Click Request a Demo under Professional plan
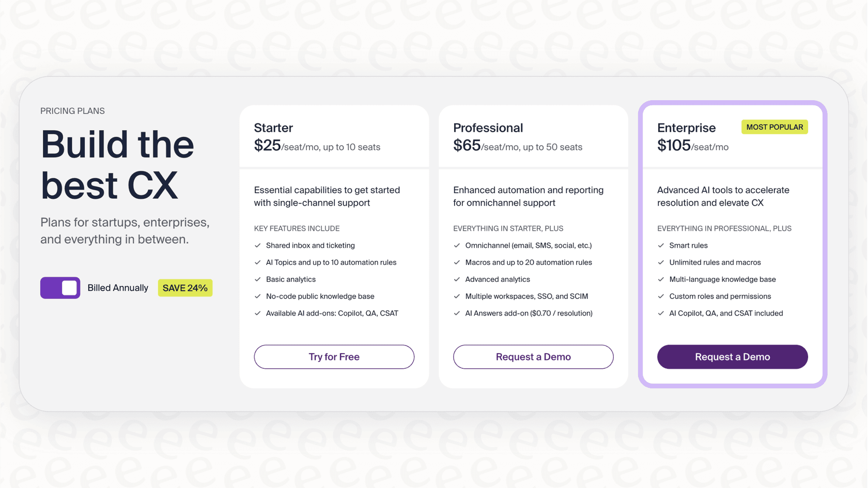Screen dimensions: 868x488 click(x=533, y=357)
